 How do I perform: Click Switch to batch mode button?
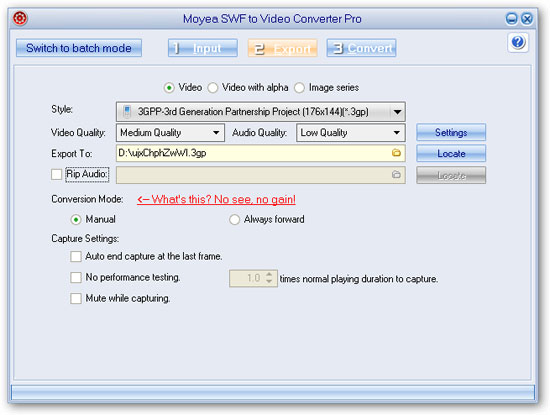coord(79,48)
